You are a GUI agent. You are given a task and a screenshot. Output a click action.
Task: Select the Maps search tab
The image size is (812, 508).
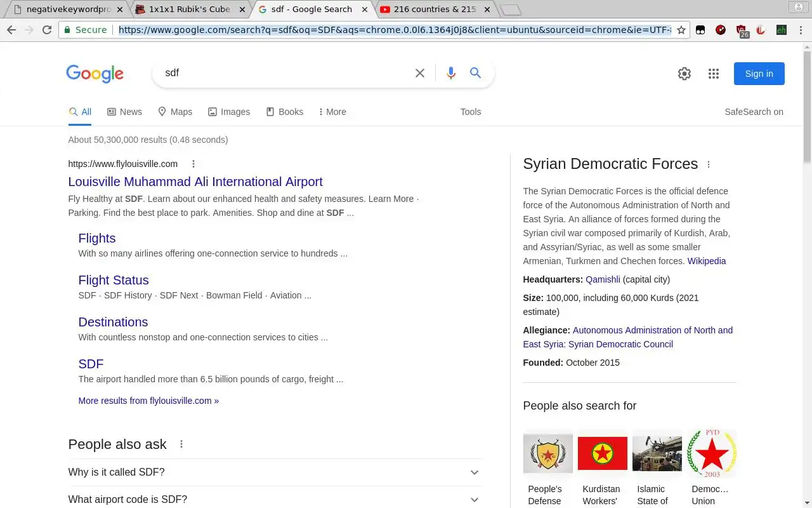(175, 112)
